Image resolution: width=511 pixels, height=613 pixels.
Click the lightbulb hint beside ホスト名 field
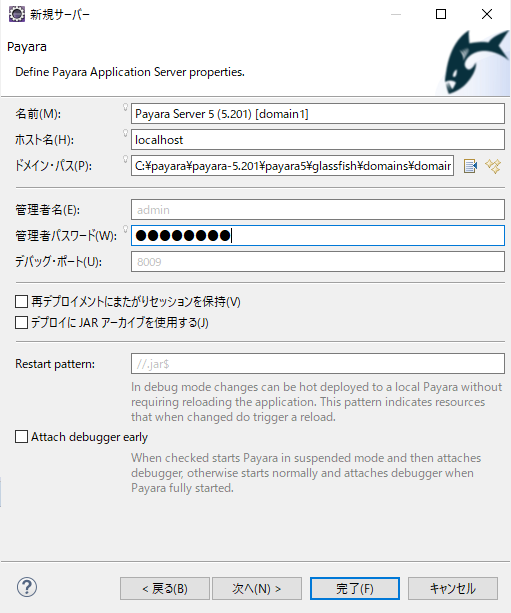126,133
